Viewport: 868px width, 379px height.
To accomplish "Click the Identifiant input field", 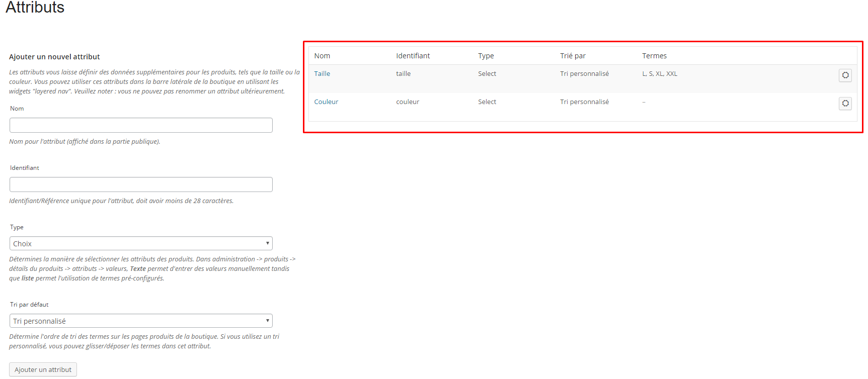I will (x=141, y=184).
